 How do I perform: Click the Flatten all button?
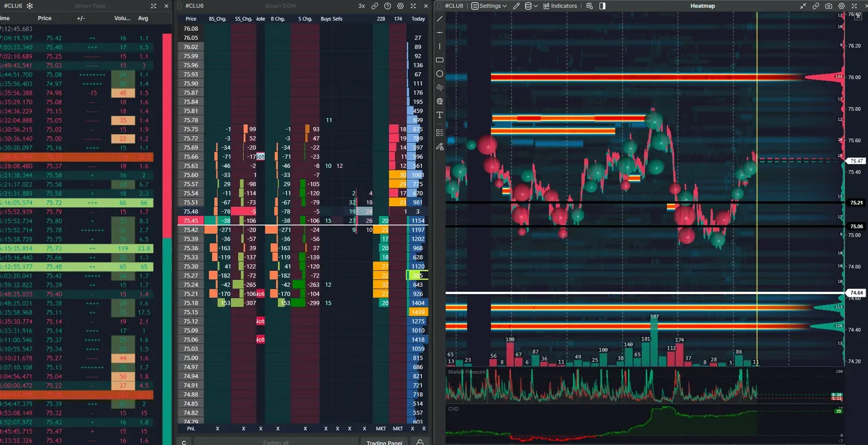pyautogui.click(x=276, y=442)
